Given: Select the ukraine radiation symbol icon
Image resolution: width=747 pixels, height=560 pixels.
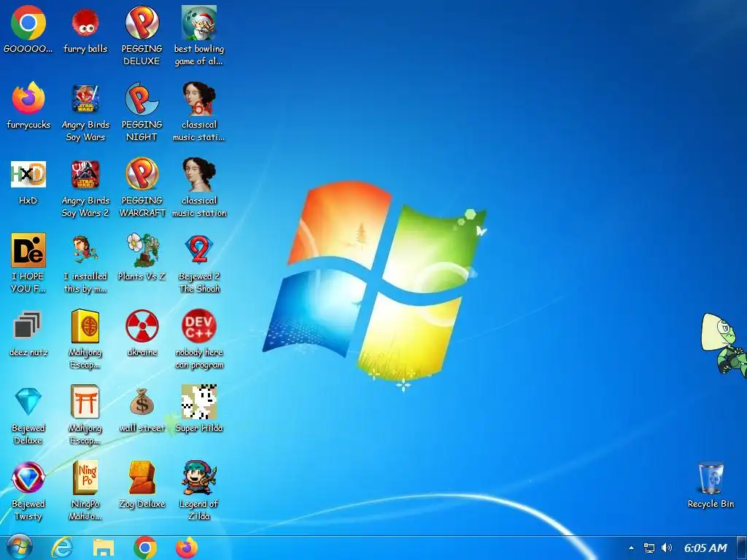Looking at the screenshot, I should click(142, 326).
